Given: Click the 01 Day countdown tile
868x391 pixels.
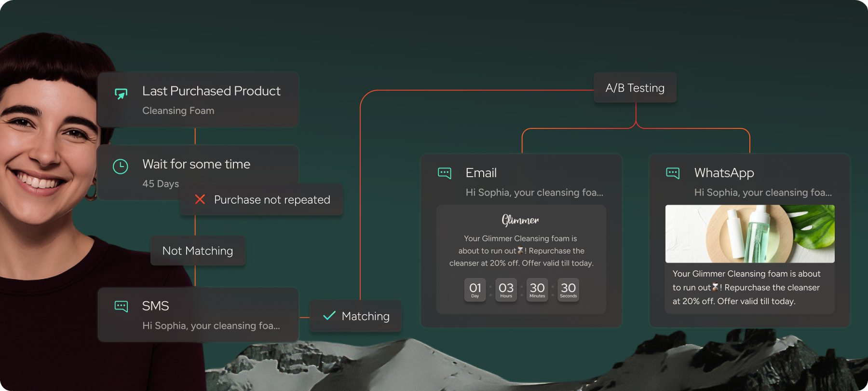Looking at the screenshot, I should [475, 290].
